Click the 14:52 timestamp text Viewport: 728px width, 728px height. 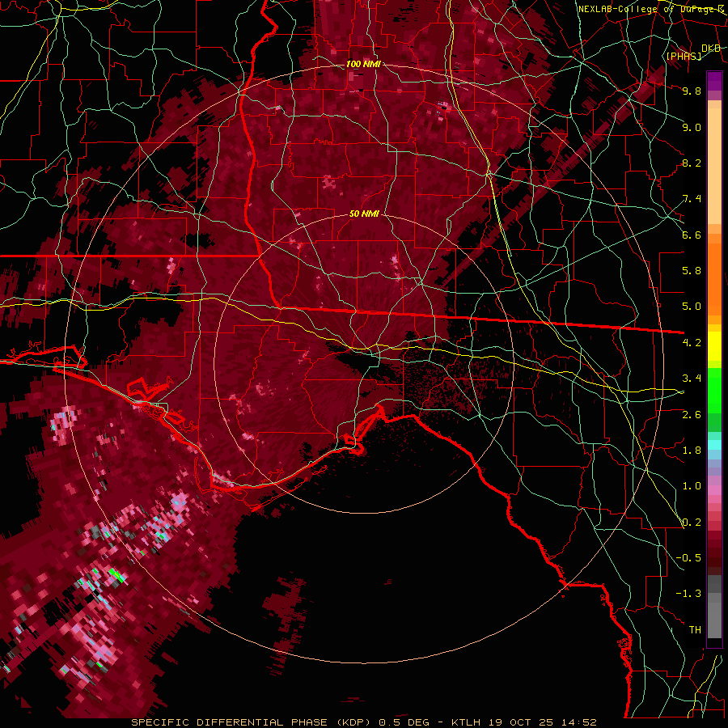click(578, 722)
